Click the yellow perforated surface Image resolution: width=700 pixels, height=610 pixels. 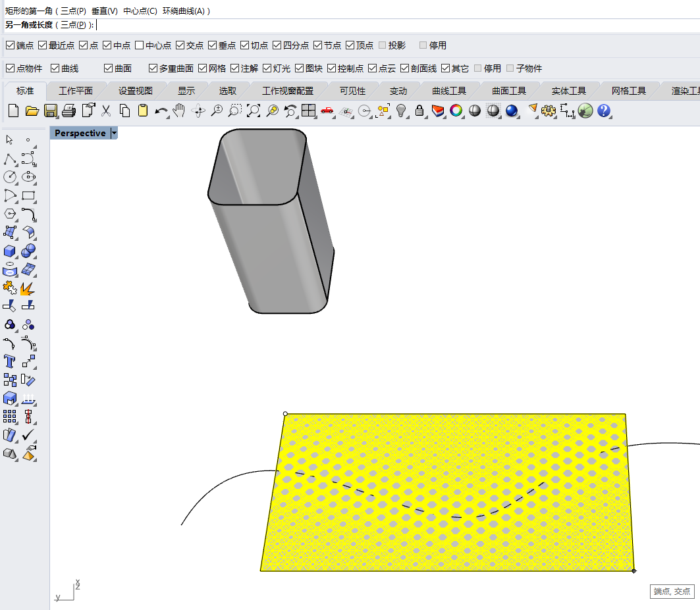pos(446,491)
